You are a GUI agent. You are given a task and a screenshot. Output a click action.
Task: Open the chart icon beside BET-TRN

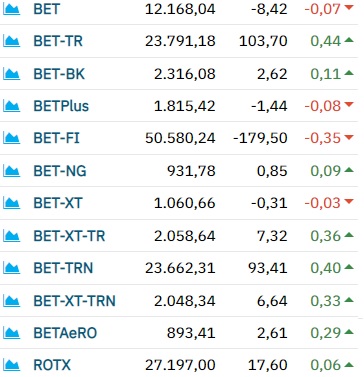(x=12, y=268)
